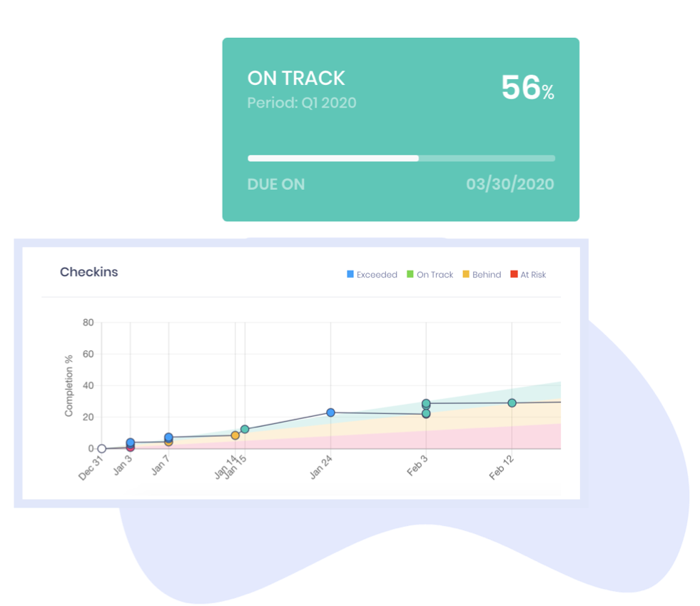Image resolution: width=700 pixels, height=606 pixels.
Task: Select the blue data point at Jan 3
Action: tap(131, 443)
